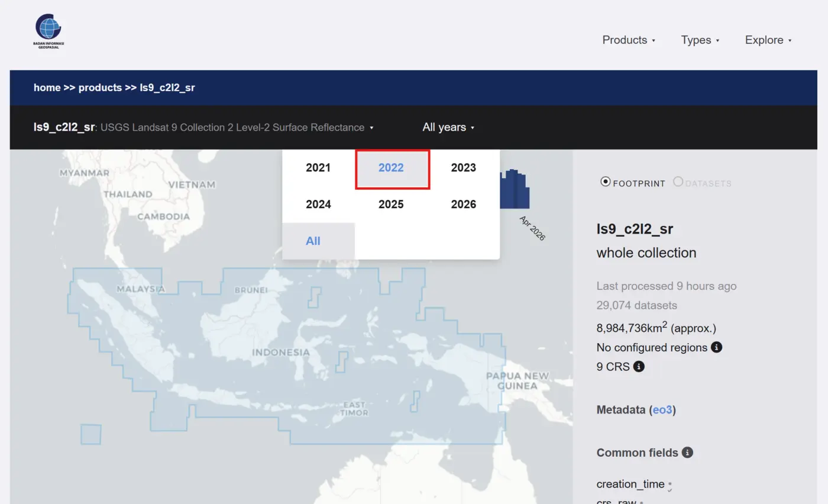Open the Types menu
The height and width of the screenshot is (504, 828).
click(x=700, y=40)
